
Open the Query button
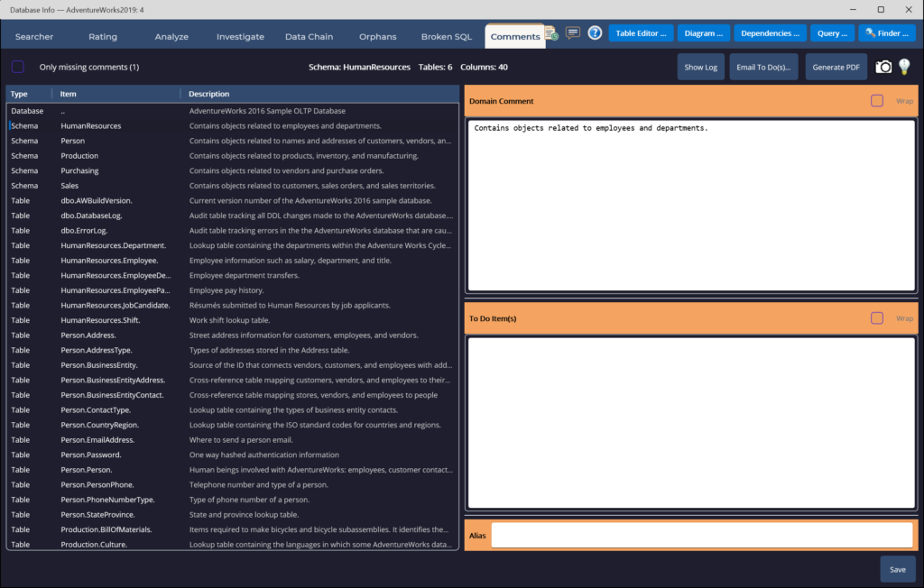click(832, 33)
